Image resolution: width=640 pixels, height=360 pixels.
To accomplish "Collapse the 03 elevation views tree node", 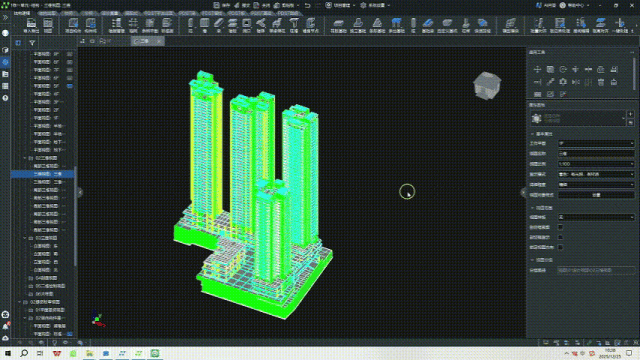I will 25,238.
